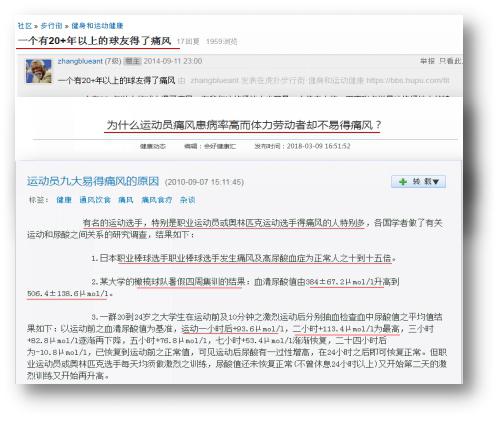
Task: Click 举报 to report the post
Action: pyautogui.click(x=427, y=61)
